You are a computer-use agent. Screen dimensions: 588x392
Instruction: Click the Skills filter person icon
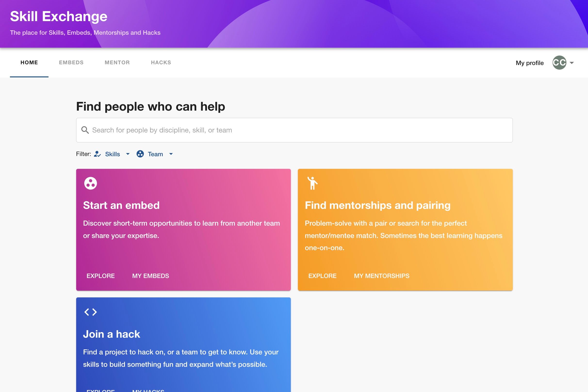pos(98,154)
